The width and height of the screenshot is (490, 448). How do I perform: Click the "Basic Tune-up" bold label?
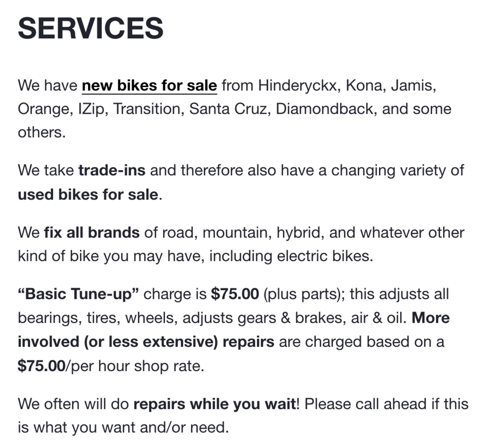[78, 294]
